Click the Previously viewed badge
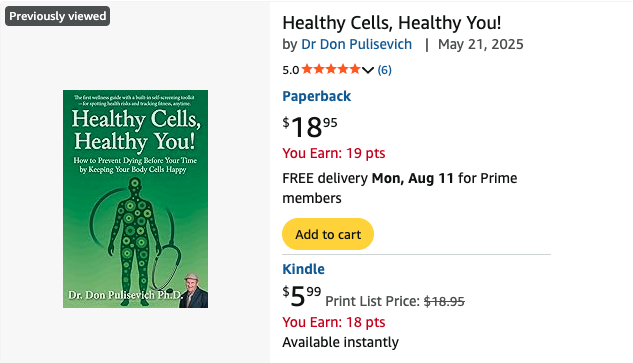This screenshot has width=633, height=363. (x=57, y=16)
